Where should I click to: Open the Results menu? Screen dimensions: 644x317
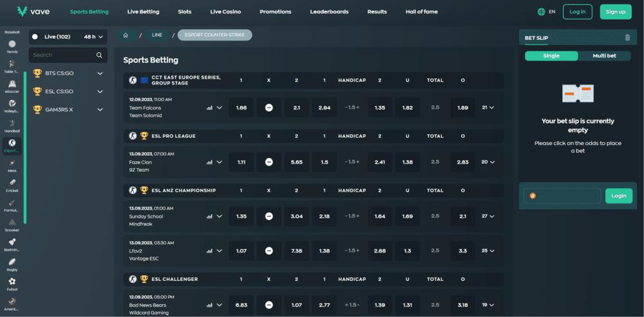pyautogui.click(x=377, y=12)
